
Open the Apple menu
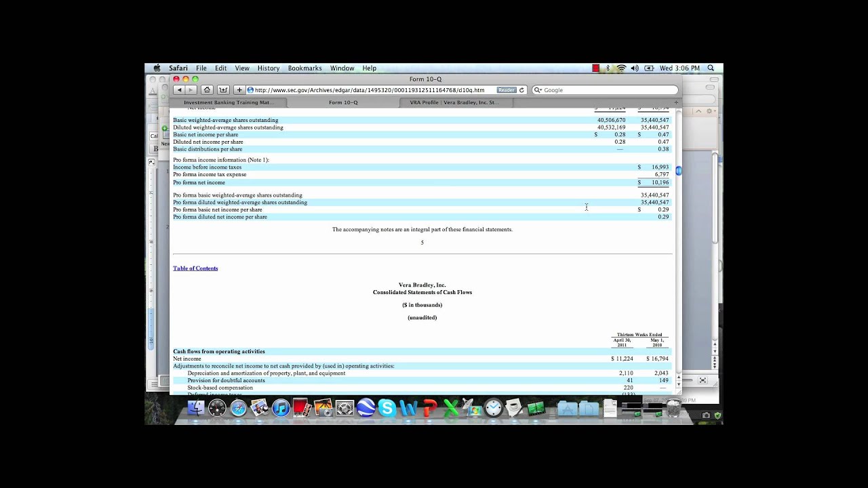tap(157, 68)
